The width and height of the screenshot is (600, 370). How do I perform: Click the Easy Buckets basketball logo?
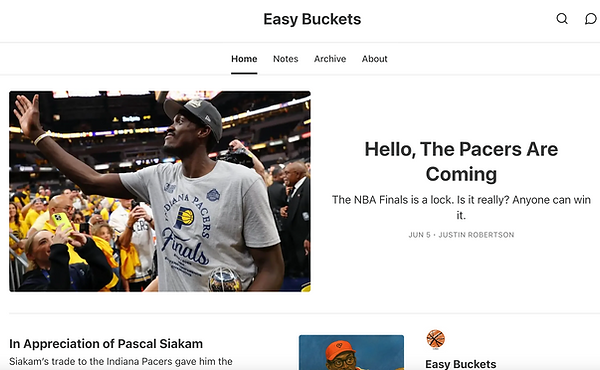435,339
